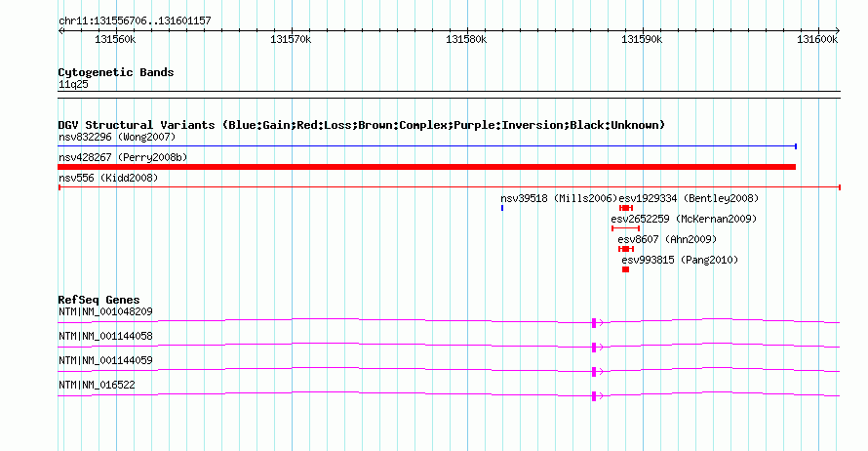Click the 131580k ruler label
868x451 pixels.
(x=466, y=40)
